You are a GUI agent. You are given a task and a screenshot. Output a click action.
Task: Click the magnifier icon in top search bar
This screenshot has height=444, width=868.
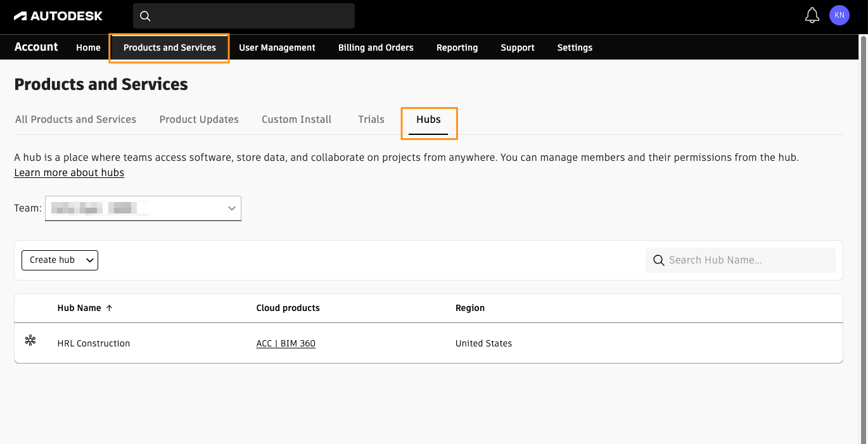pyautogui.click(x=145, y=16)
